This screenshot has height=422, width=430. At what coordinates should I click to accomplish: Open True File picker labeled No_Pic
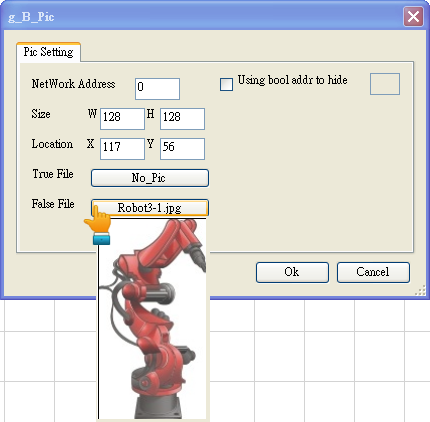150,178
